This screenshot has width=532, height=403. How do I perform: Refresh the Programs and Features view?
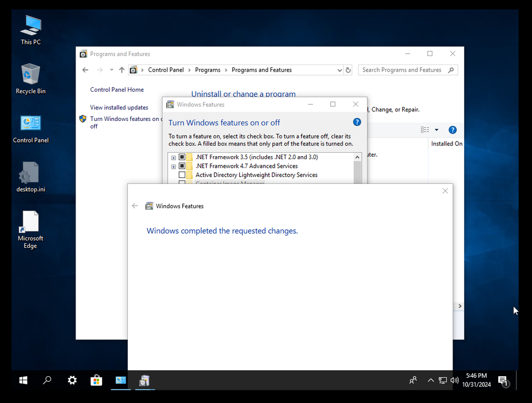348,70
